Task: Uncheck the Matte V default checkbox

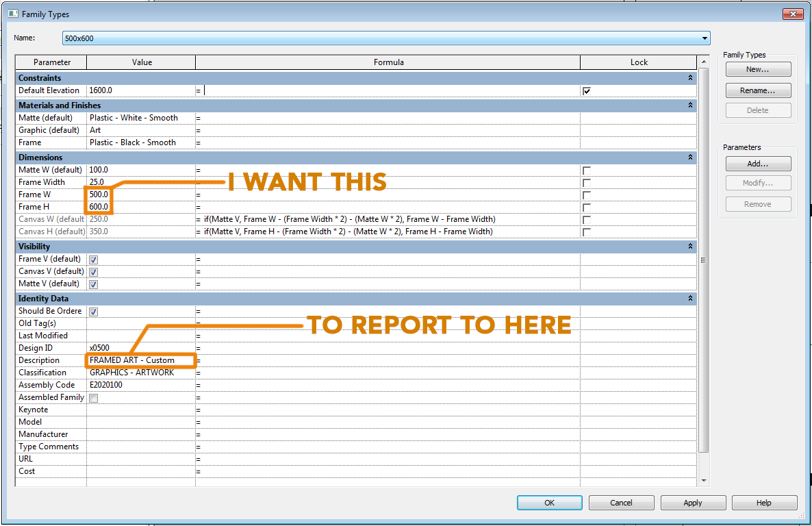Action: click(92, 284)
